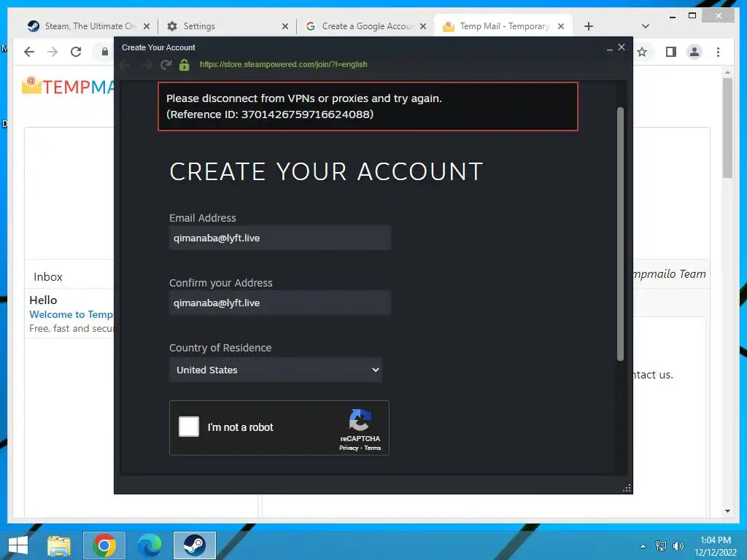Image resolution: width=747 pixels, height=560 pixels.
Task: Click the Steam window back arrow
Action: (125, 65)
